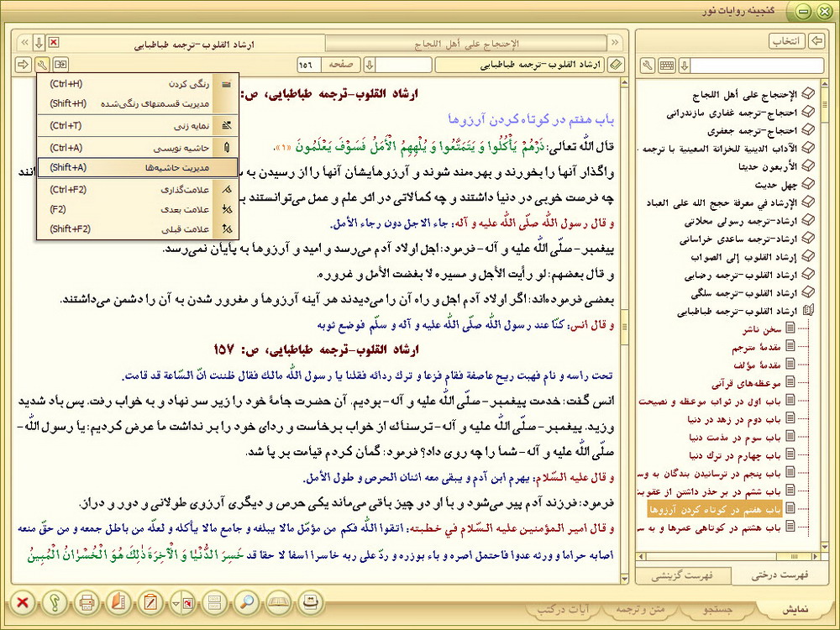The height and width of the screenshot is (630, 840).
Task: Click the open book icon in bottom toolbar
Action: (x=279, y=602)
